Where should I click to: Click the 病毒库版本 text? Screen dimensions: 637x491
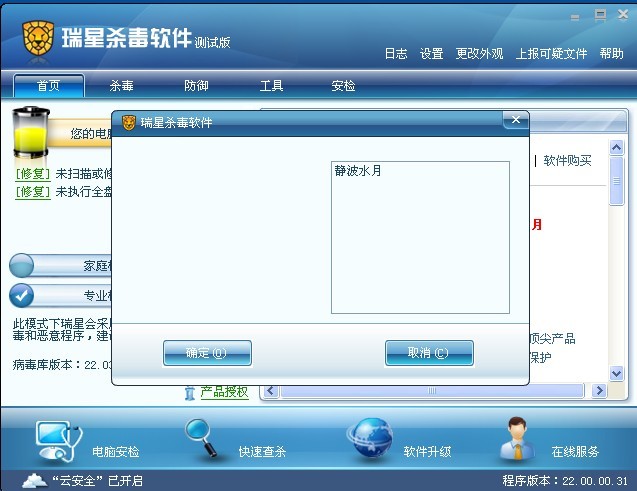coord(62,365)
